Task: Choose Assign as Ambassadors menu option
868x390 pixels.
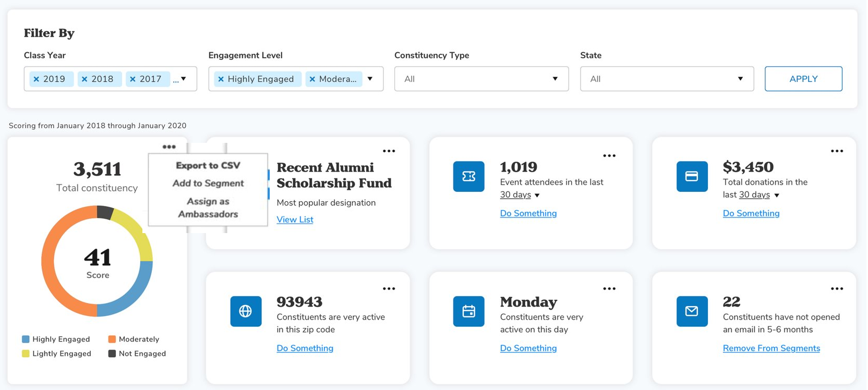Action: [x=208, y=208]
